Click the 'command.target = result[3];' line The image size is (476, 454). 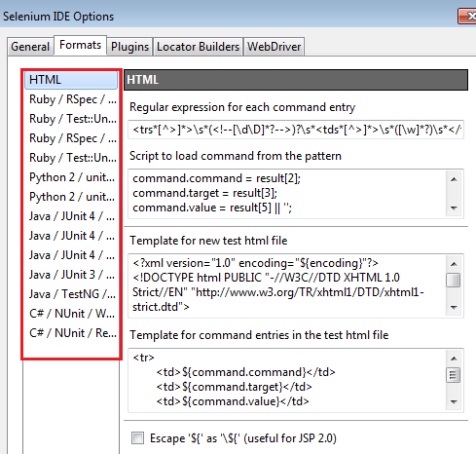[205, 194]
